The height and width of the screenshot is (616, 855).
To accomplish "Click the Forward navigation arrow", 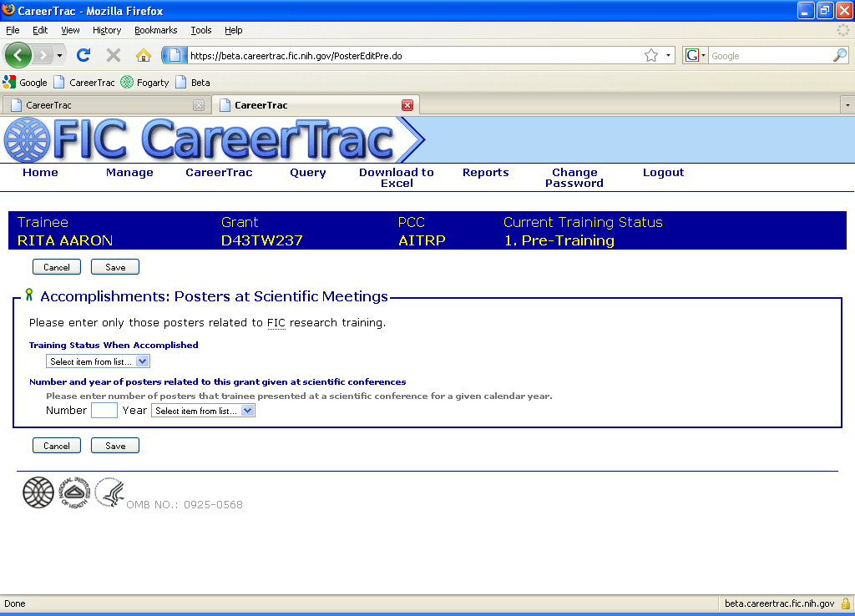I will (43, 55).
